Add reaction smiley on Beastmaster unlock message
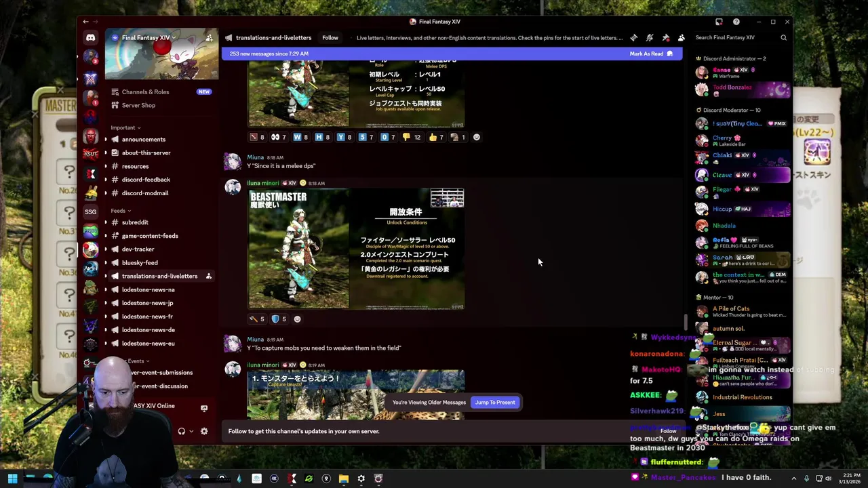The image size is (868, 488). 297,319
